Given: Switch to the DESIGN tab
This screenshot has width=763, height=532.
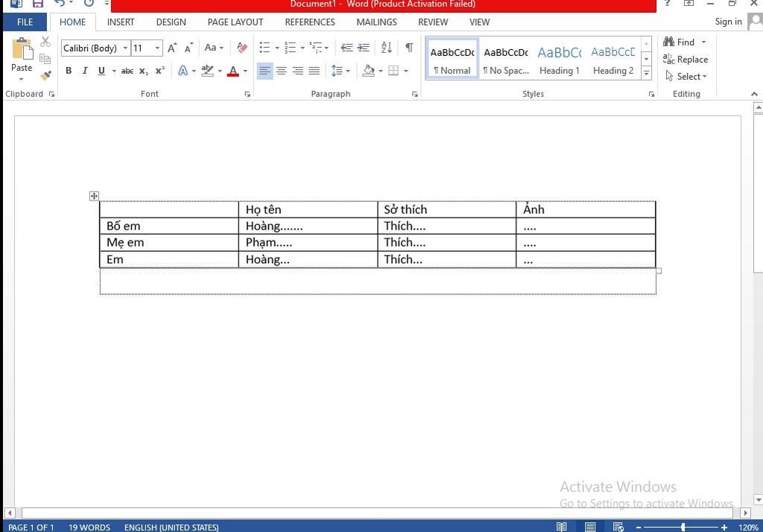Looking at the screenshot, I should tap(171, 22).
